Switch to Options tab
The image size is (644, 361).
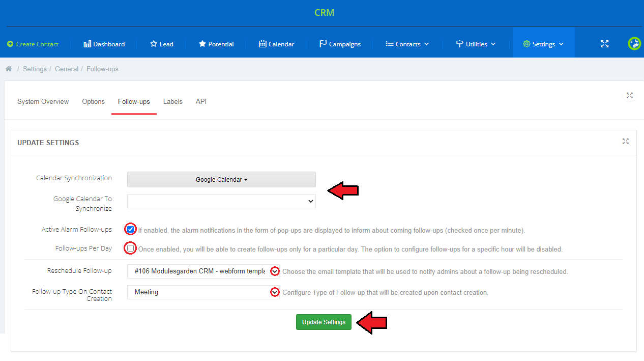point(94,102)
